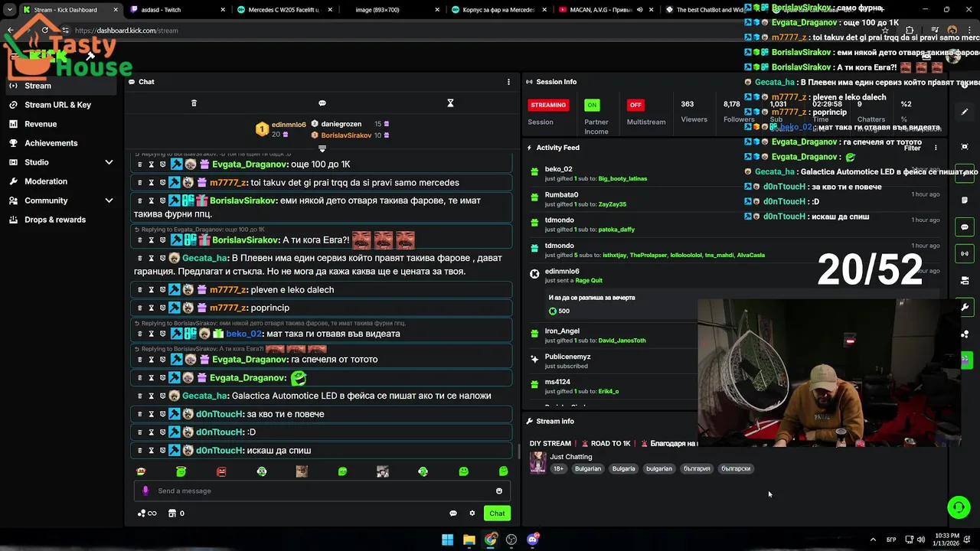
Task: Close the 'Stream - Kick Dashboard' tab
Action: click(116, 10)
